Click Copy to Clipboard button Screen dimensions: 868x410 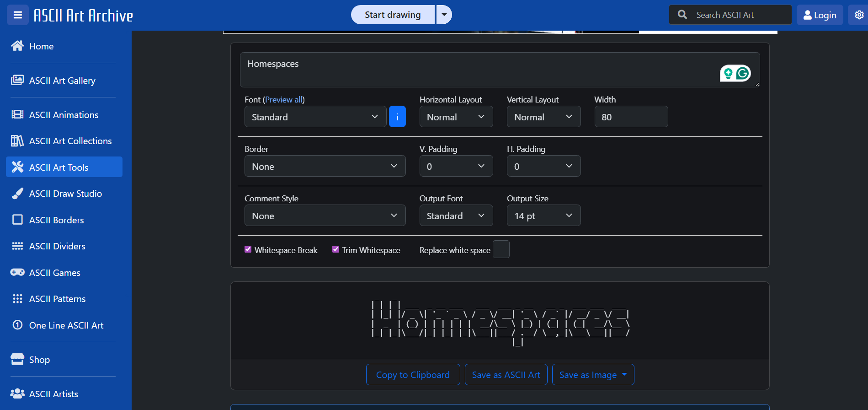point(413,375)
